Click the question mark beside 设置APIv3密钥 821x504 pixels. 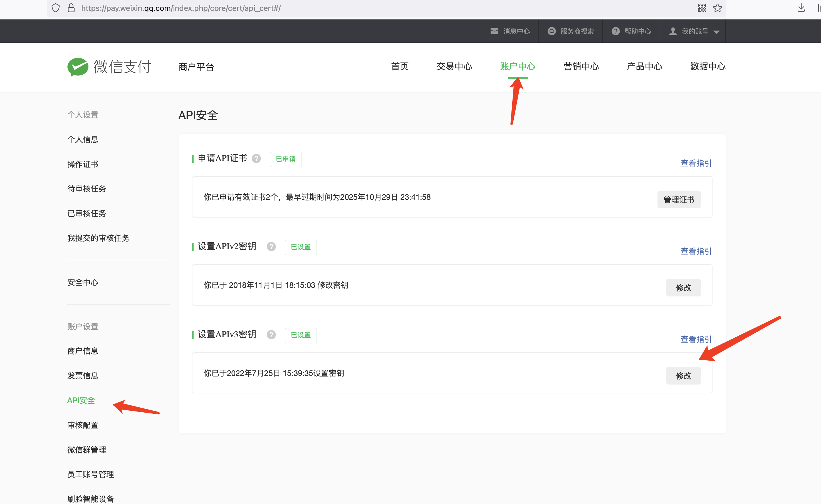point(271,335)
